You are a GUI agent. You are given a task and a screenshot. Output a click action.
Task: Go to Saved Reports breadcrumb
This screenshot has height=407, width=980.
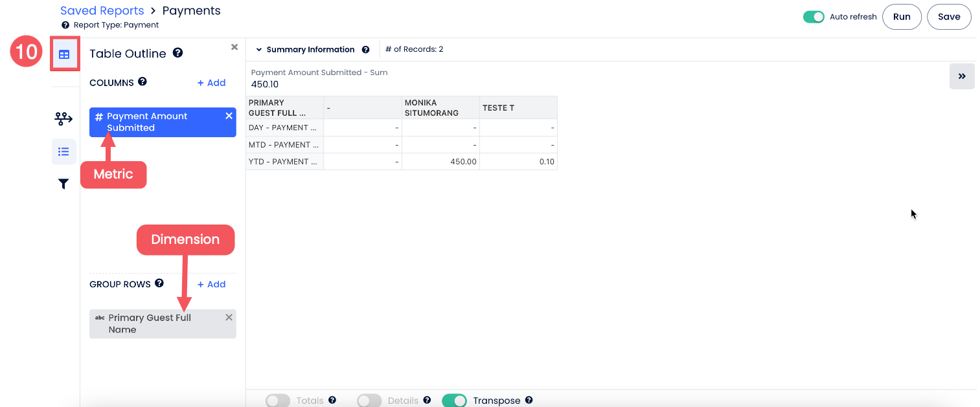[102, 11]
